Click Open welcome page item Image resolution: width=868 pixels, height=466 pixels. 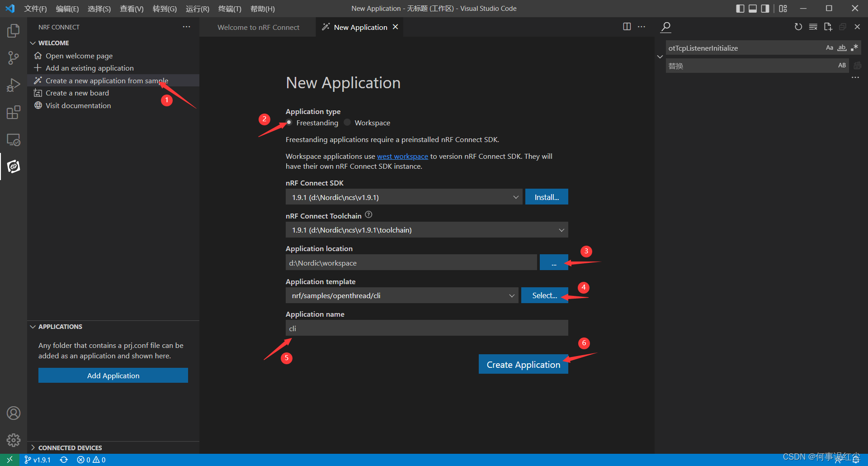coord(79,56)
